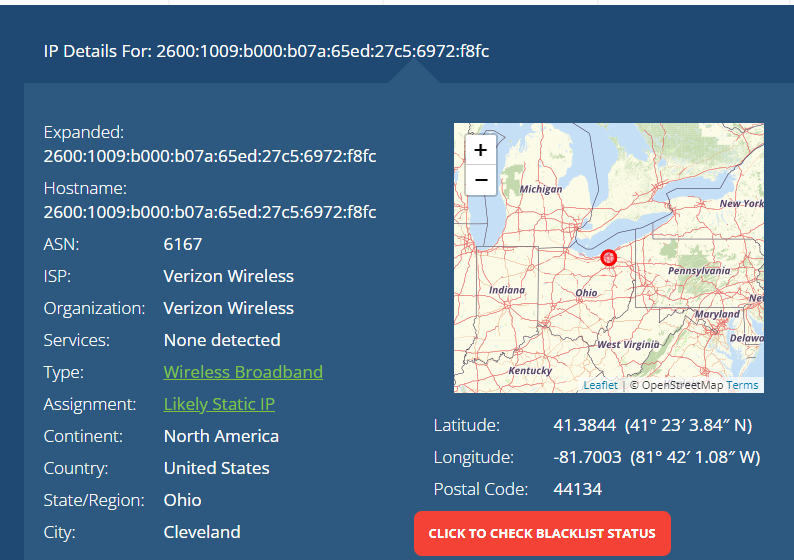794x560 pixels.
Task: Open the Likely Static IP link
Action: tap(219, 404)
